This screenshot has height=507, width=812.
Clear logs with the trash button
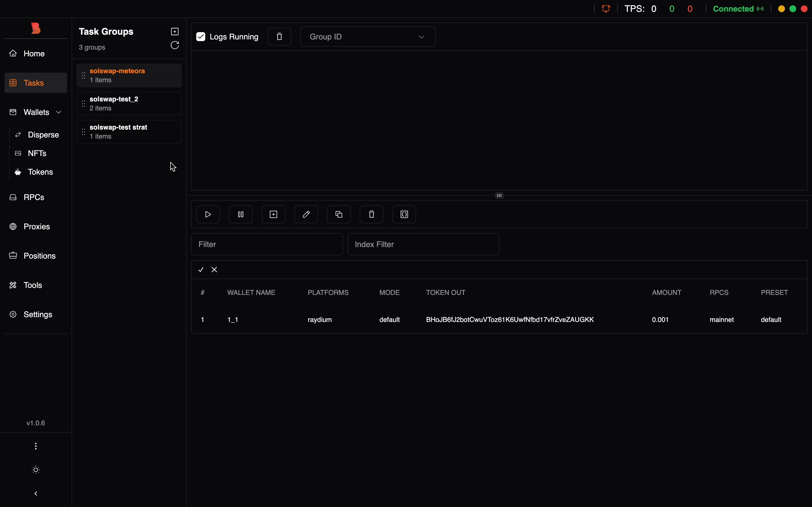(x=279, y=37)
